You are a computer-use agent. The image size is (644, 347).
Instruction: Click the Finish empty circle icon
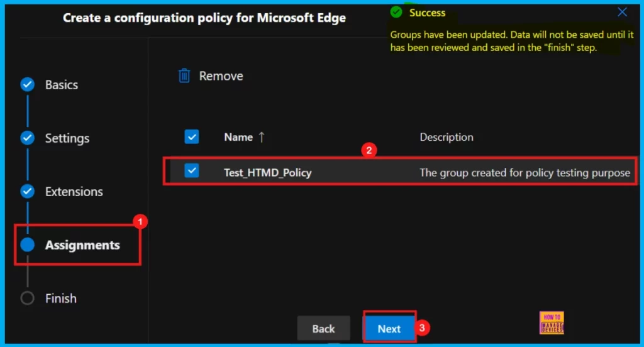[28, 298]
